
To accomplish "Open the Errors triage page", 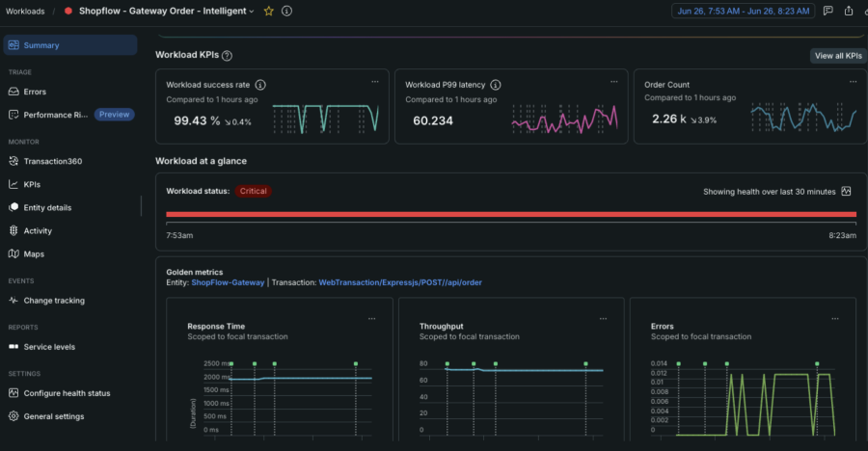I will click(35, 92).
